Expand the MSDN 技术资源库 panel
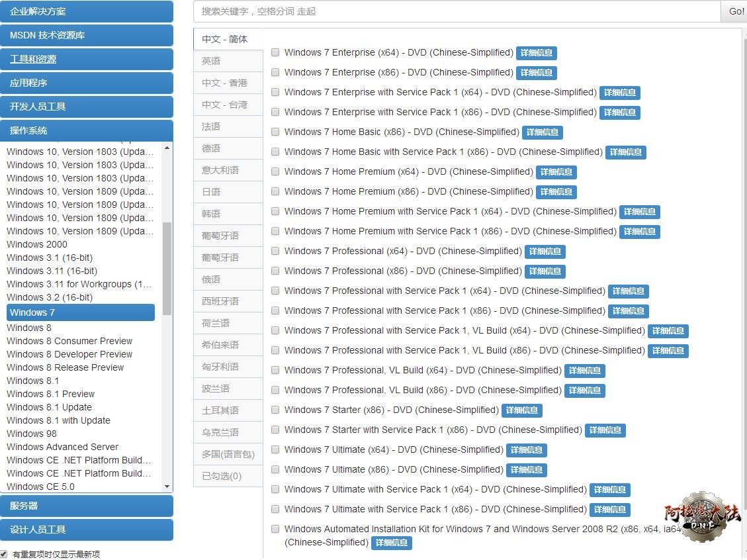The image size is (747, 560). click(x=87, y=35)
